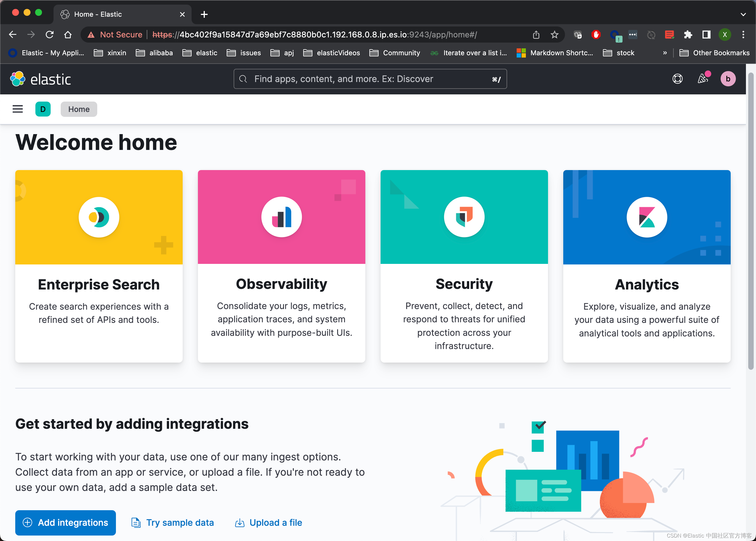Open the Chrome three-dot menu
The height and width of the screenshot is (541, 756).
pyautogui.click(x=743, y=34)
